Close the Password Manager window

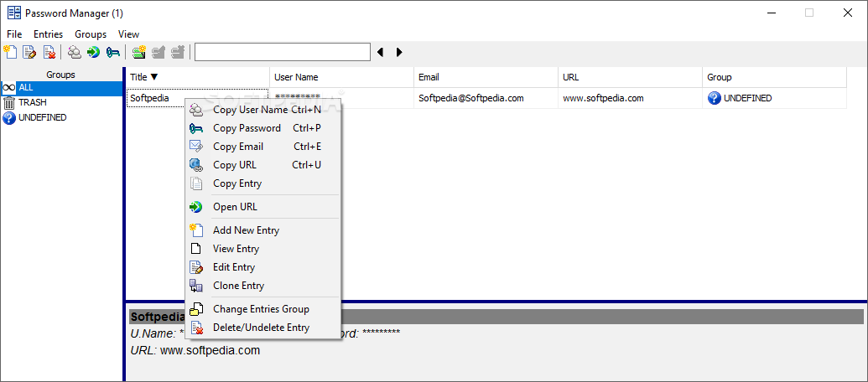847,13
